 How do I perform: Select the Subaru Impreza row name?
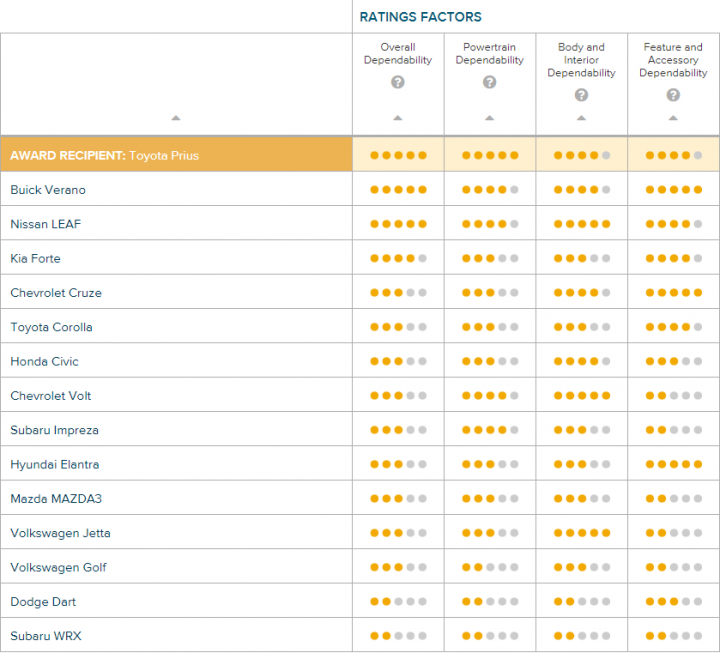[54, 430]
